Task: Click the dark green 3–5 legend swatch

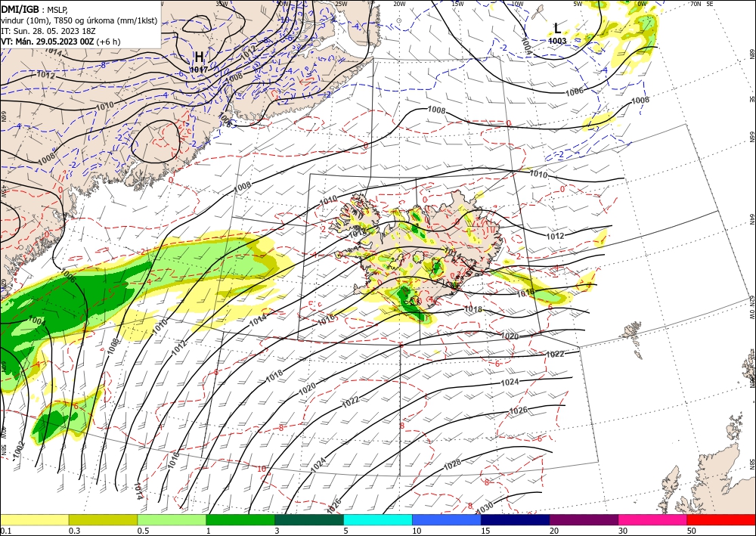Action: 309,519
